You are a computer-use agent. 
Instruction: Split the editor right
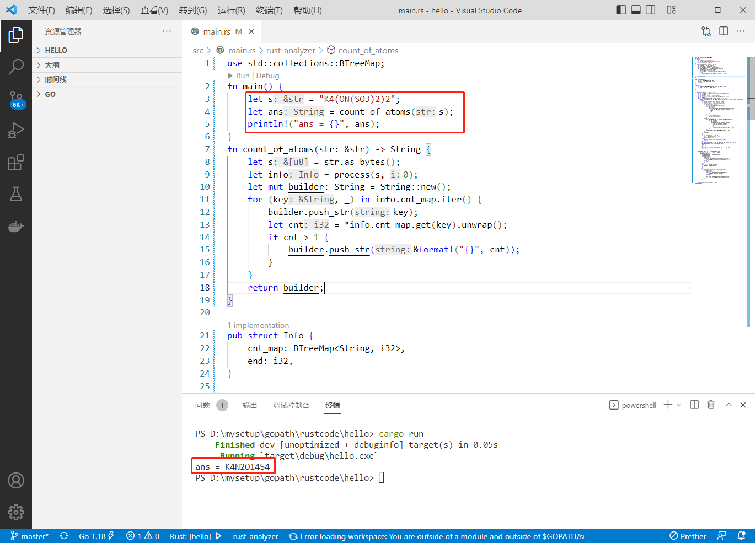pyautogui.click(x=723, y=31)
